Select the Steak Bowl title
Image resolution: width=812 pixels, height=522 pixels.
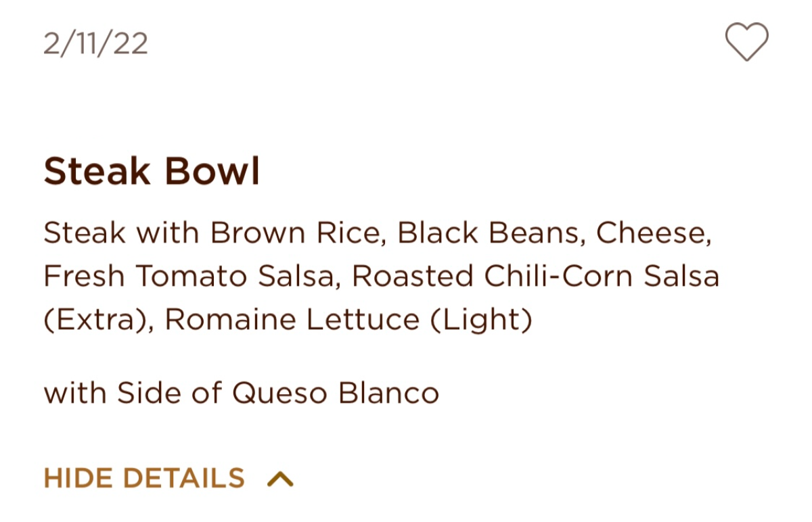coord(152,172)
